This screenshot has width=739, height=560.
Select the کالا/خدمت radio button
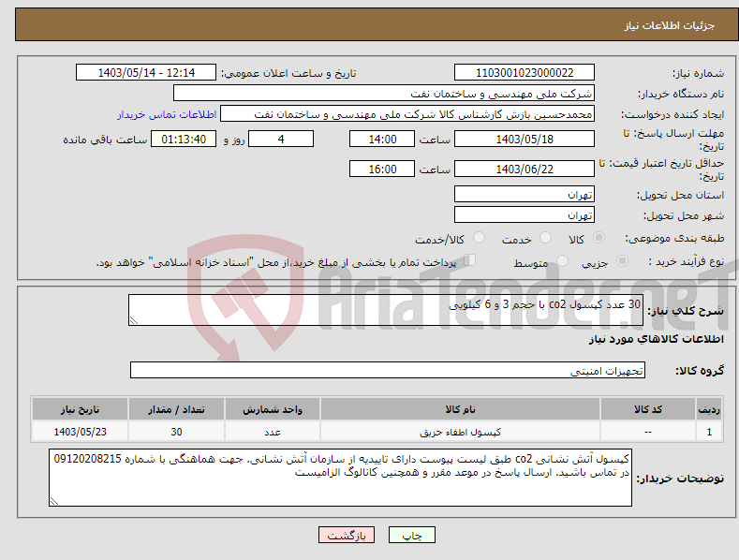(x=479, y=238)
